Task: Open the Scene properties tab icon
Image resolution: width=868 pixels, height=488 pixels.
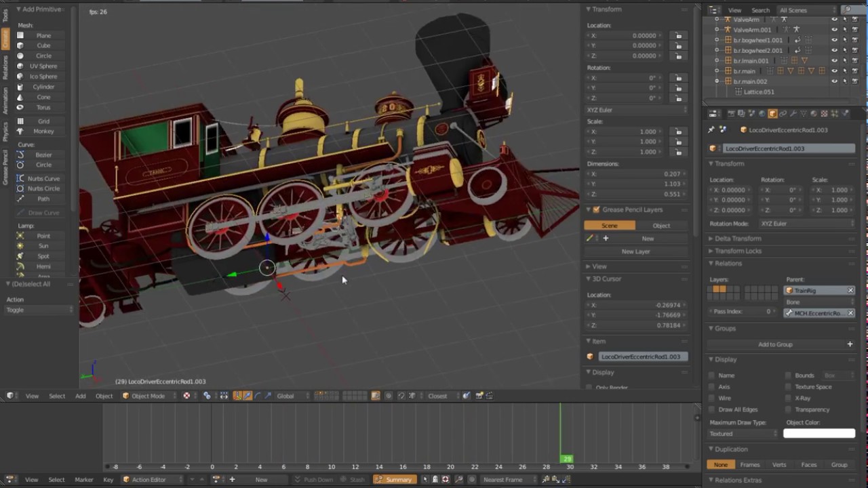Action: tap(751, 114)
